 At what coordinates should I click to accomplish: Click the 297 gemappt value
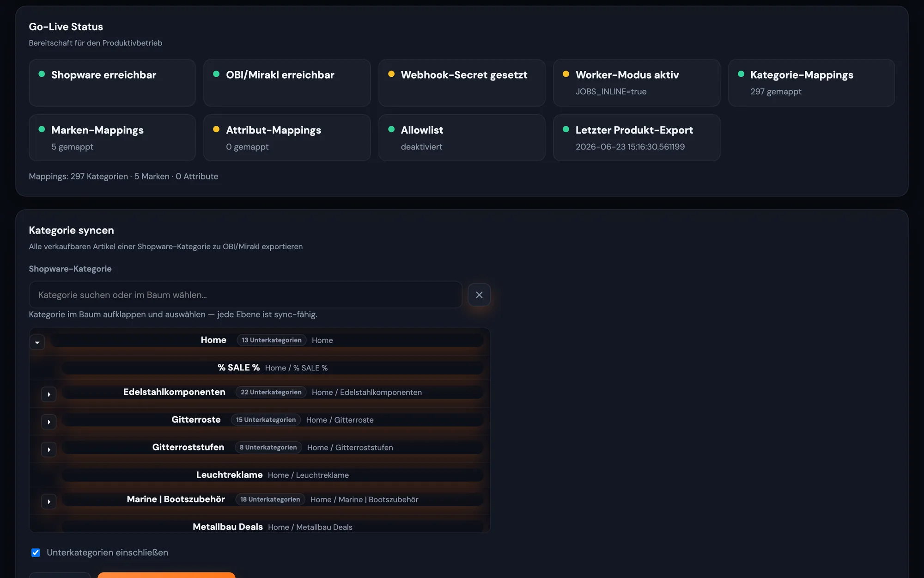coord(776,92)
